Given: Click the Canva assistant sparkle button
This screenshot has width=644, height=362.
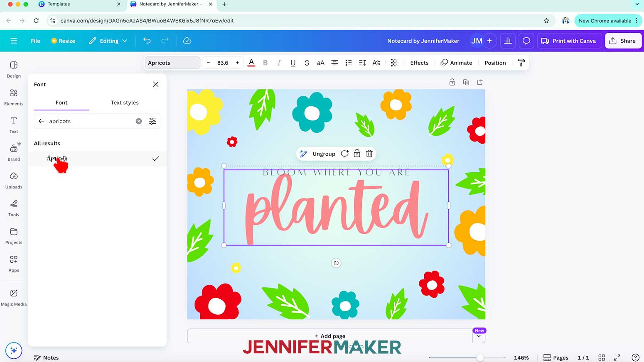Looking at the screenshot, I should pyautogui.click(x=14, y=350).
